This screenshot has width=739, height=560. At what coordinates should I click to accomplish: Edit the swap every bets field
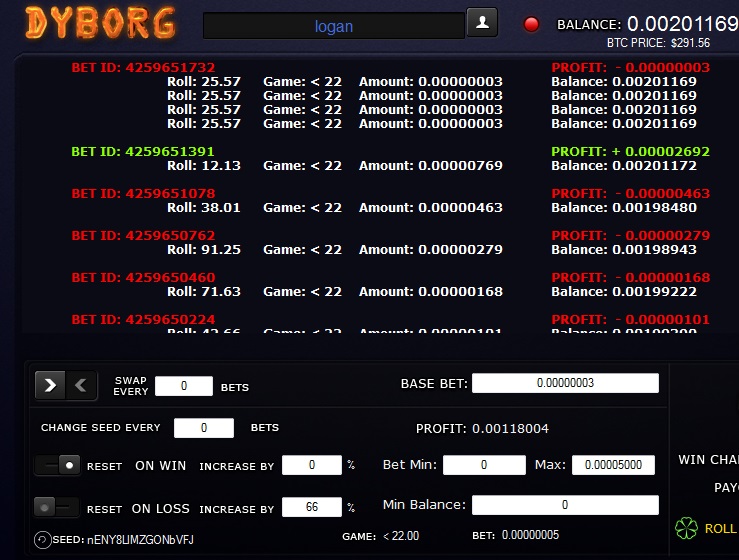[184, 386]
